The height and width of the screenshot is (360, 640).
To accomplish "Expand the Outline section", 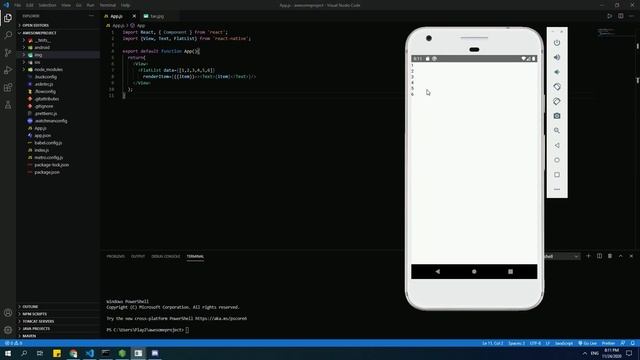I will click(31, 307).
